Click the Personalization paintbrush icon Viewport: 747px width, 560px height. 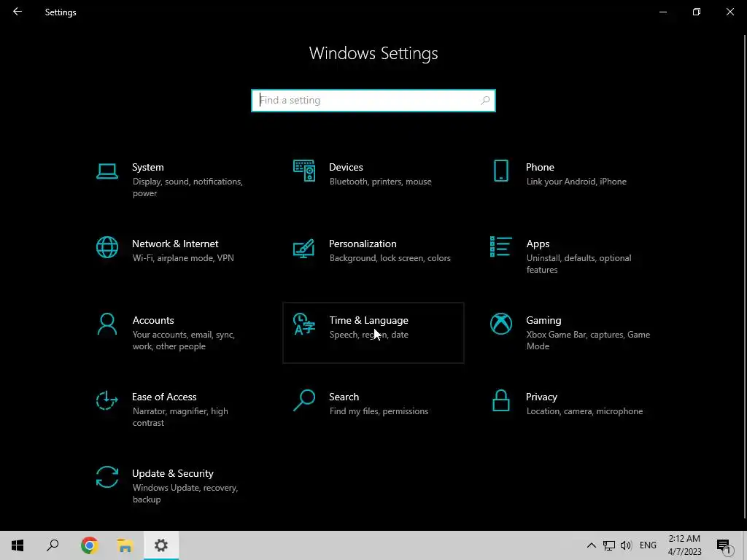tap(304, 248)
